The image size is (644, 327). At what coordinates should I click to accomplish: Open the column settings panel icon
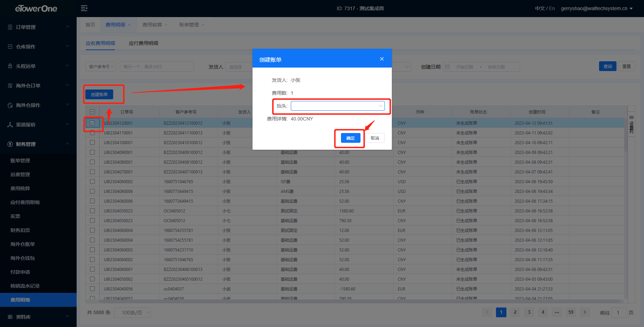(631, 125)
